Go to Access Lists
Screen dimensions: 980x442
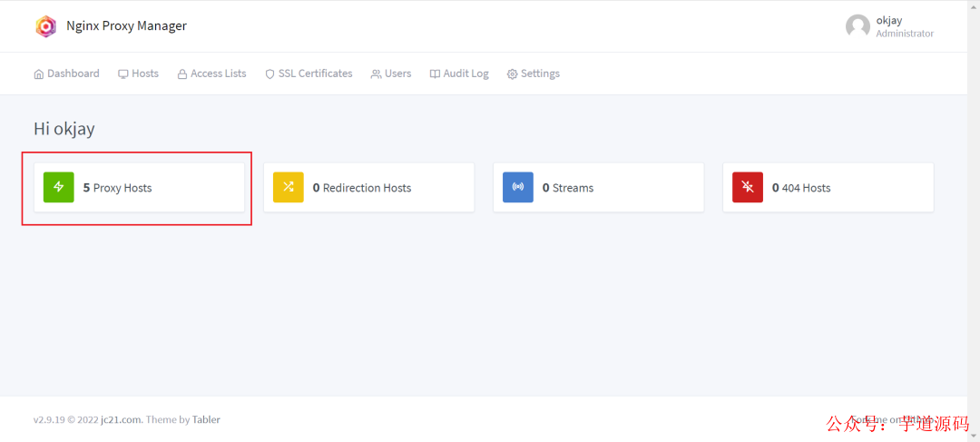[x=211, y=74]
